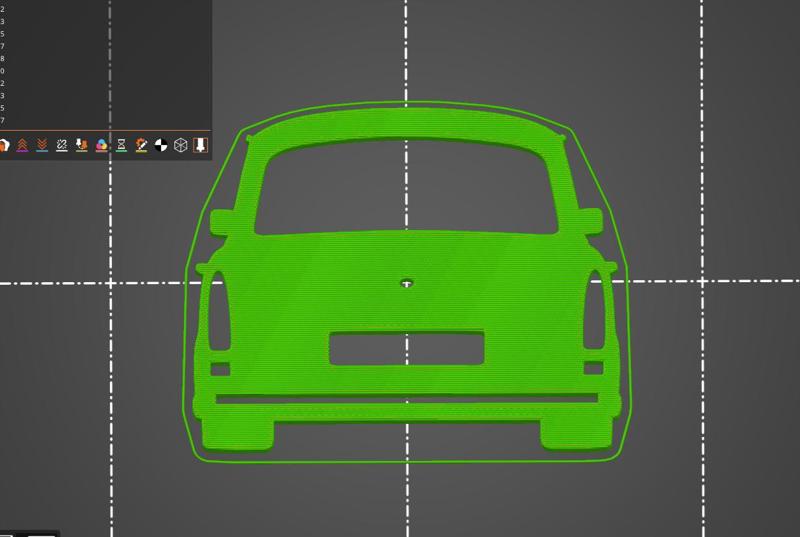Screen dimensions: 800x537
Task: Select the green car silhouette model
Action: [407, 279]
